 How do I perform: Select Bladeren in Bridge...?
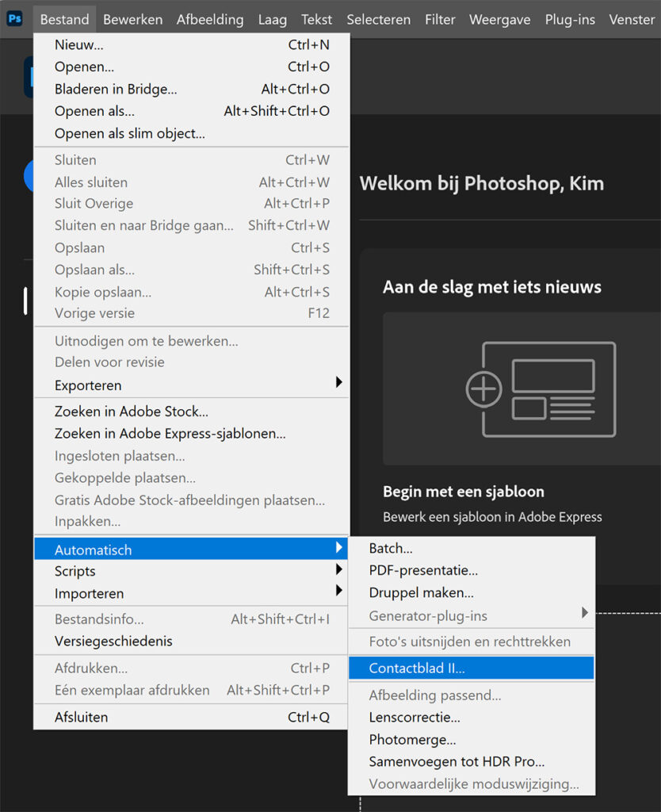coord(116,90)
